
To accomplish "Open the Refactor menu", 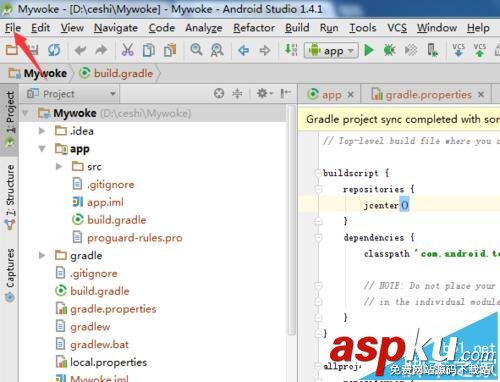I will tap(254, 28).
